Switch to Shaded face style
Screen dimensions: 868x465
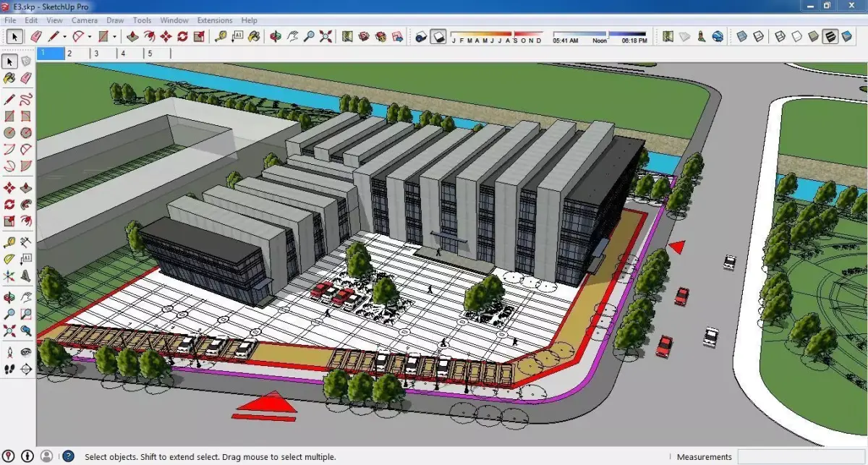pyautogui.click(x=813, y=36)
